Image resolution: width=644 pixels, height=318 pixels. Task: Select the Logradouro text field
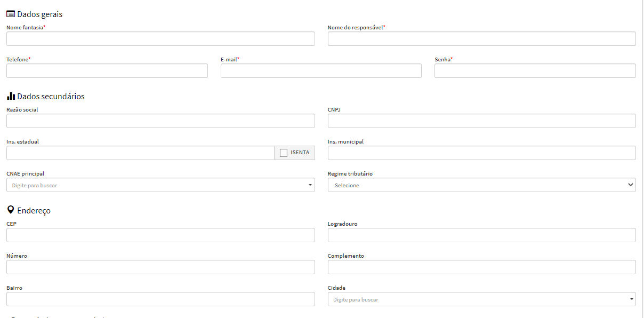[481, 235]
